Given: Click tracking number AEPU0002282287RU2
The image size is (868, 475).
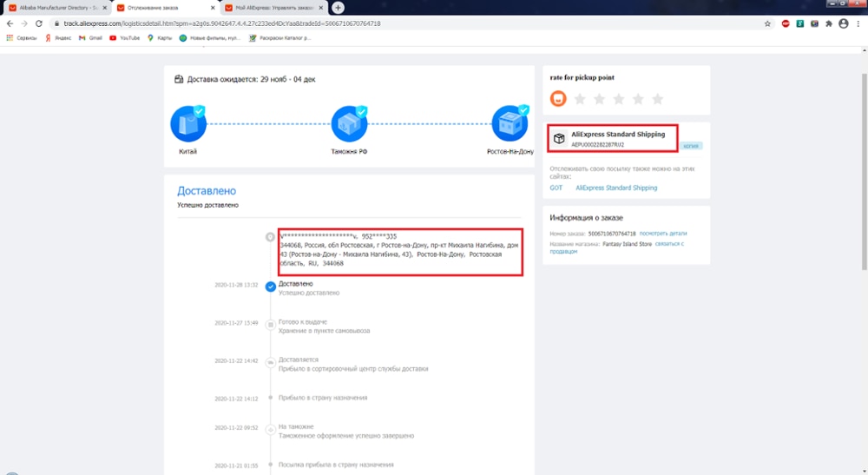Looking at the screenshot, I should click(597, 144).
